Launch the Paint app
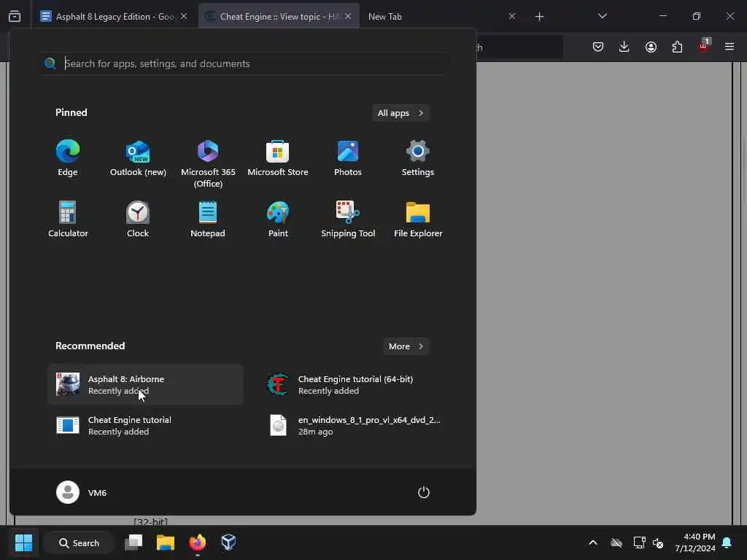The width and height of the screenshot is (747, 560). click(278, 219)
